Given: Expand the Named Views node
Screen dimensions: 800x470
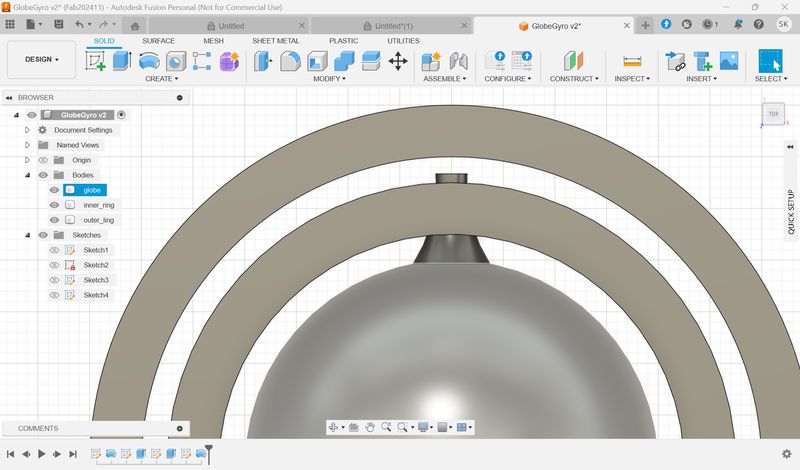Looking at the screenshot, I should click(27, 145).
